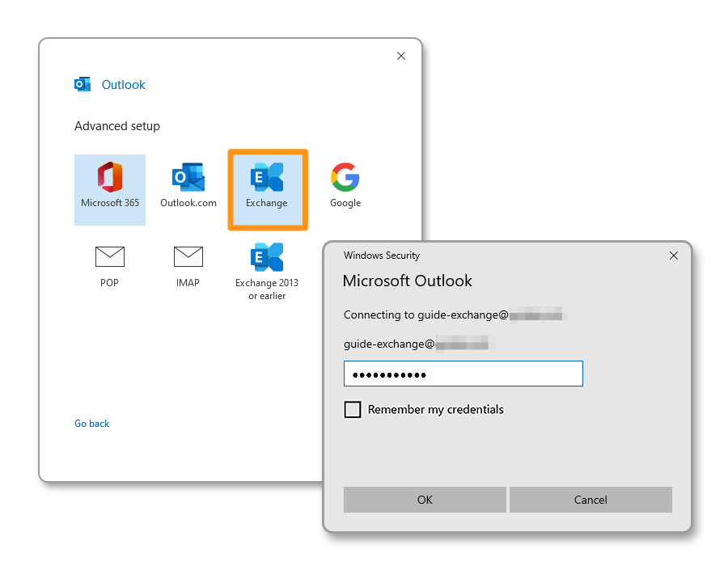Follow the Go back link

(92, 424)
